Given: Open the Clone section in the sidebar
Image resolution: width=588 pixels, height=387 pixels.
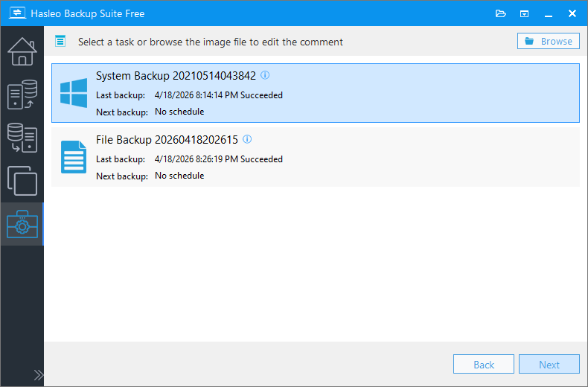Looking at the screenshot, I should pos(22,181).
